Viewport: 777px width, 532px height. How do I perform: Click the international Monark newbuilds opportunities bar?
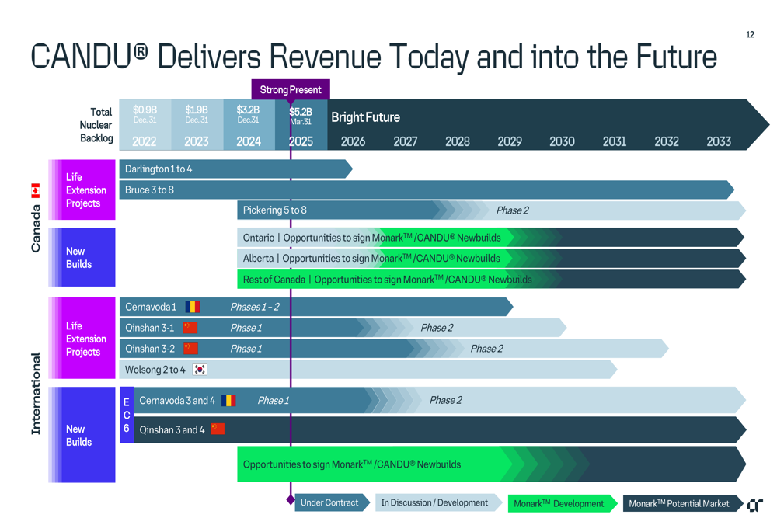(490, 464)
